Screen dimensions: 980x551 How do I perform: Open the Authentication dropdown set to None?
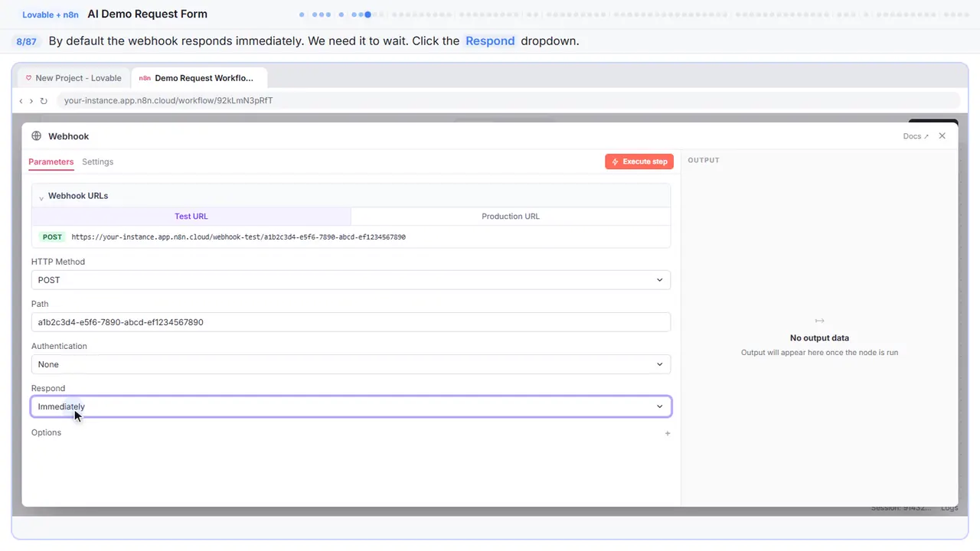point(351,364)
